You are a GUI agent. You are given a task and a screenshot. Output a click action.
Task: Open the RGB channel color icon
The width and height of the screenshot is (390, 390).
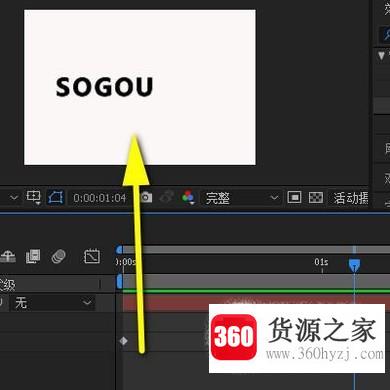point(188,197)
